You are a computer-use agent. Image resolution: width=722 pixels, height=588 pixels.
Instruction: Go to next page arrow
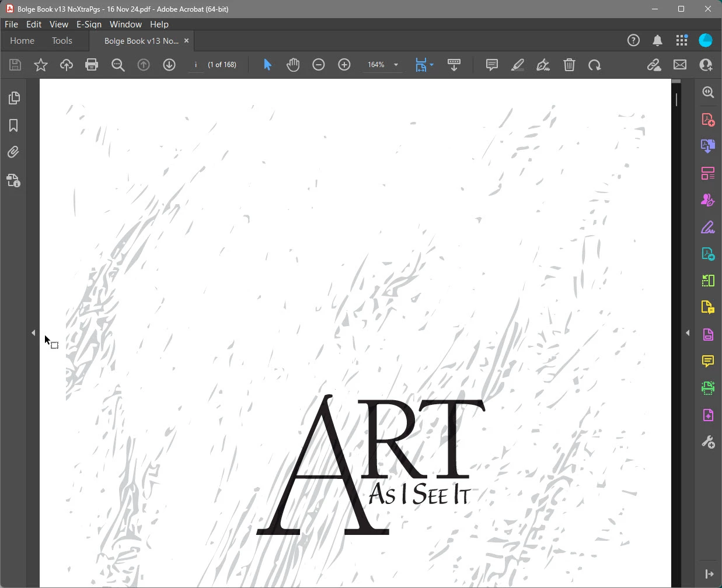(x=169, y=65)
